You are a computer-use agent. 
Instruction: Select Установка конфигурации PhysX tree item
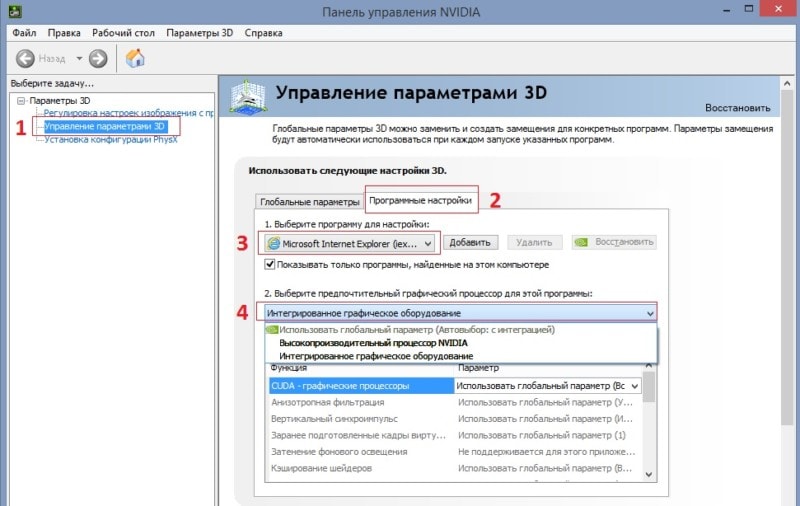coord(111,139)
